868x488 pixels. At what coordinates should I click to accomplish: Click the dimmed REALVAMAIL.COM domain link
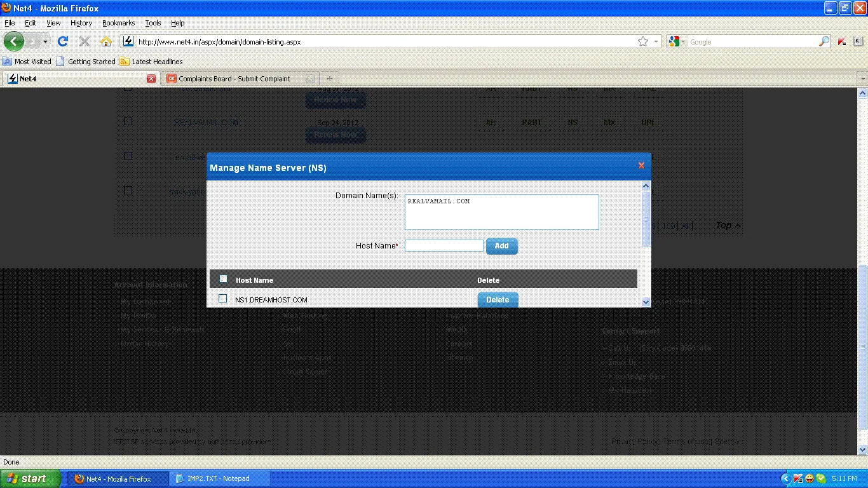click(x=206, y=122)
